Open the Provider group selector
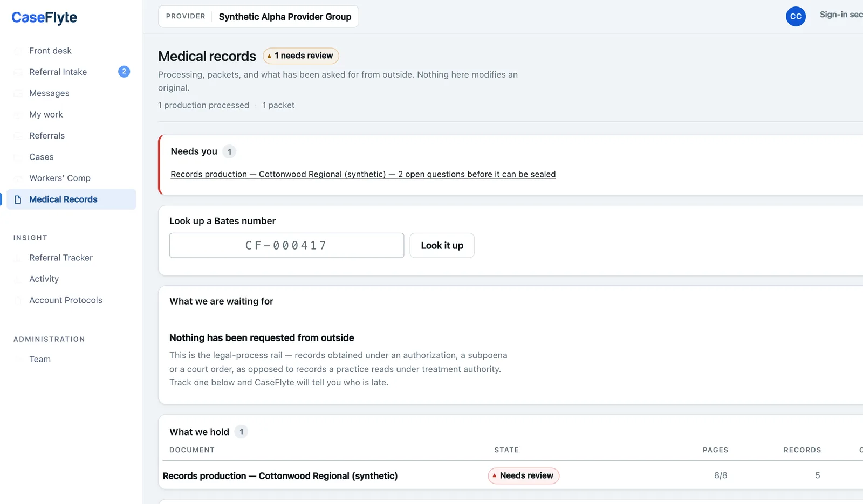 click(258, 16)
